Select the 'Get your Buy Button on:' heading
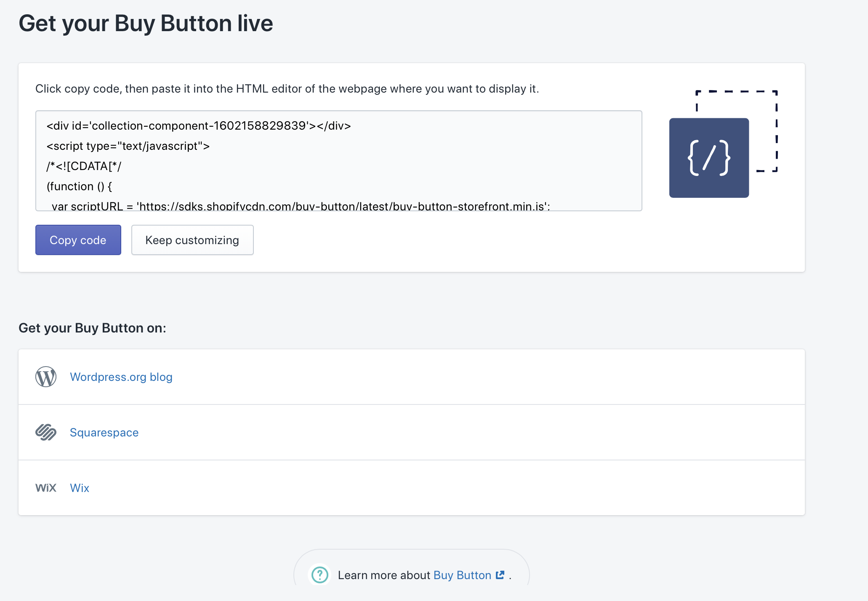The image size is (868, 601). click(92, 328)
